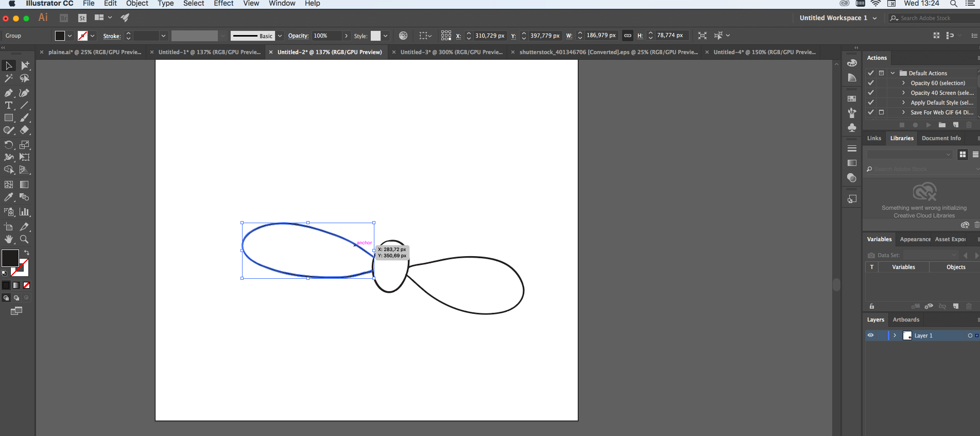Image resolution: width=980 pixels, height=436 pixels.
Task: Open the Transparency panel icon in dock
Action: click(852, 178)
